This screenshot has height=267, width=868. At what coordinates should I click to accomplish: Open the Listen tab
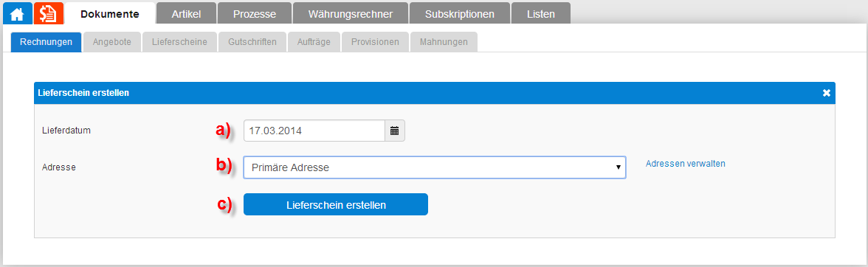pyautogui.click(x=541, y=14)
